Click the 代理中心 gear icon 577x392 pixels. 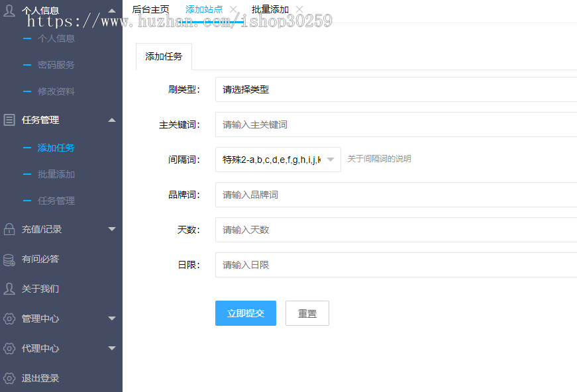[x=9, y=348]
